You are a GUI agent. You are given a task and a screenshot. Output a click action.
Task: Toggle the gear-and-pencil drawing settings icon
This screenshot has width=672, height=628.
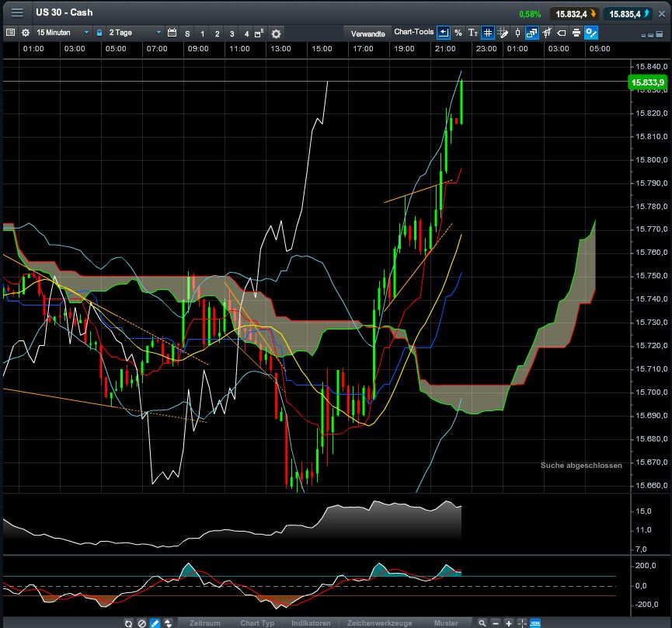591,33
